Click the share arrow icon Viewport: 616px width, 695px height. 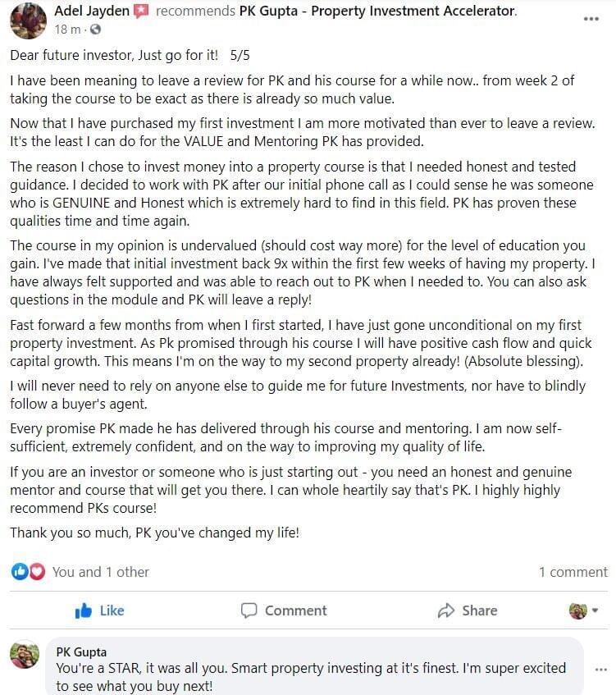tap(446, 610)
